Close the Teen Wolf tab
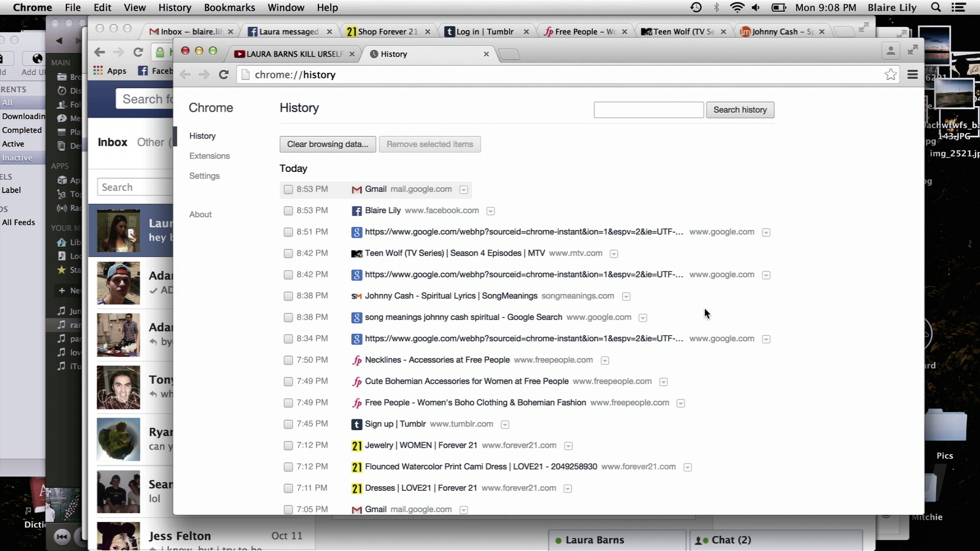The width and height of the screenshot is (980, 551). [723, 32]
